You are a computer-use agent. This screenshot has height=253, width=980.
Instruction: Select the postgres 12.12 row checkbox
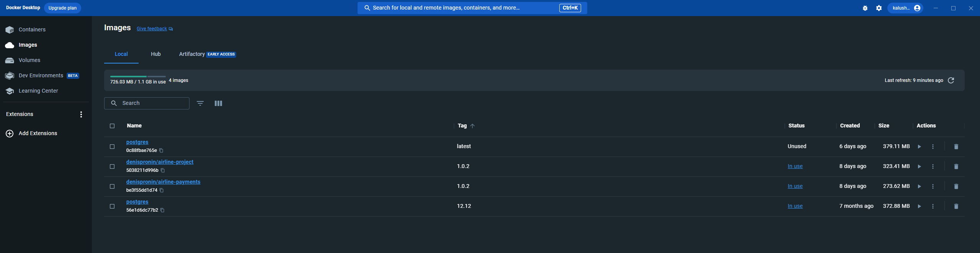[112, 206]
